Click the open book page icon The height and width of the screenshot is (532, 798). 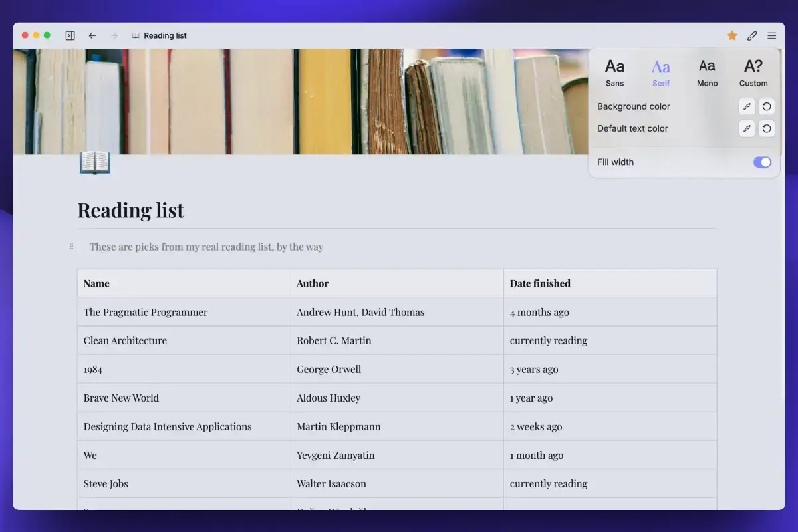pos(94,162)
